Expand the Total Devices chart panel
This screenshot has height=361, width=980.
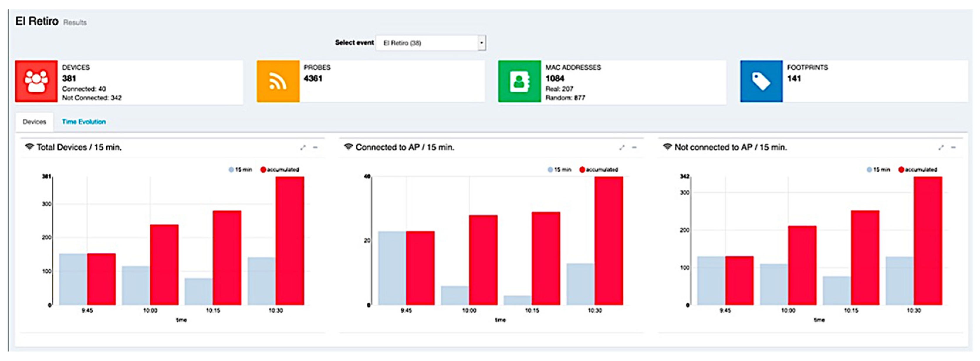pyautogui.click(x=303, y=147)
